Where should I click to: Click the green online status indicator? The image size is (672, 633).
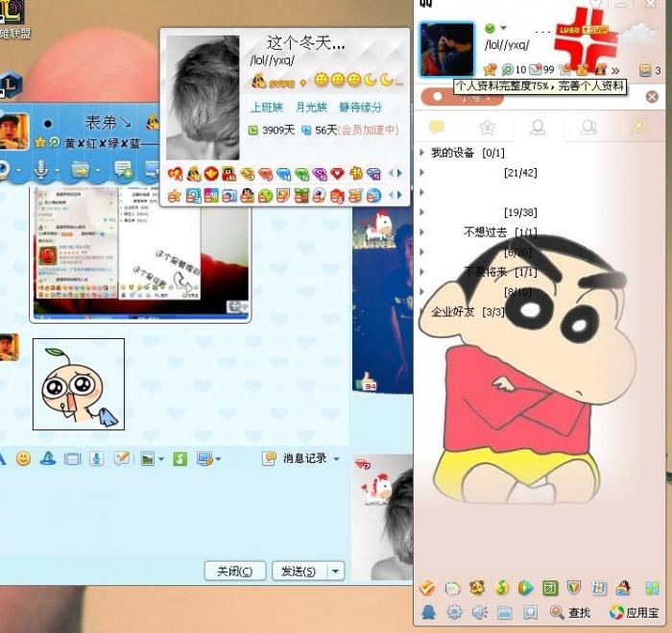click(490, 28)
